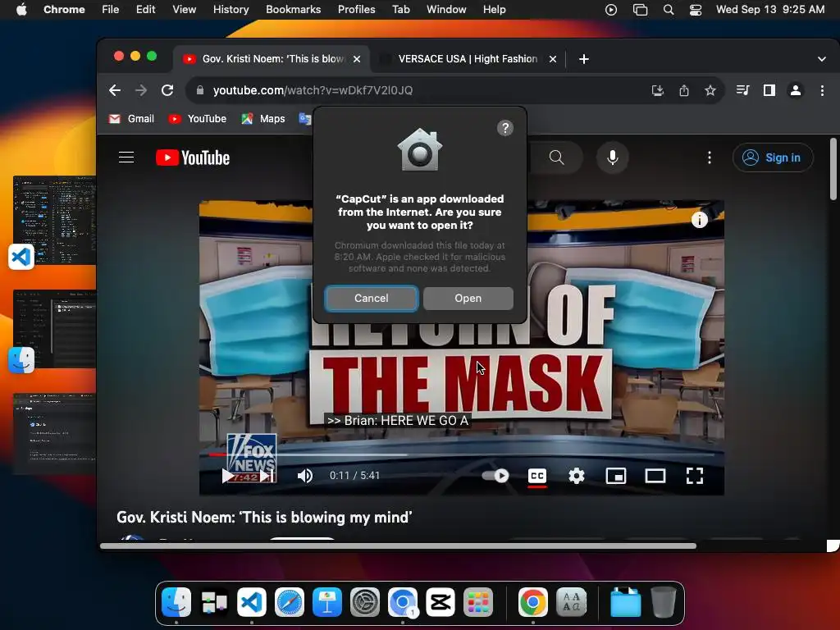This screenshot has width=840, height=630.
Task: Click the page horizontal scrollbar
Action: point(398,546)
